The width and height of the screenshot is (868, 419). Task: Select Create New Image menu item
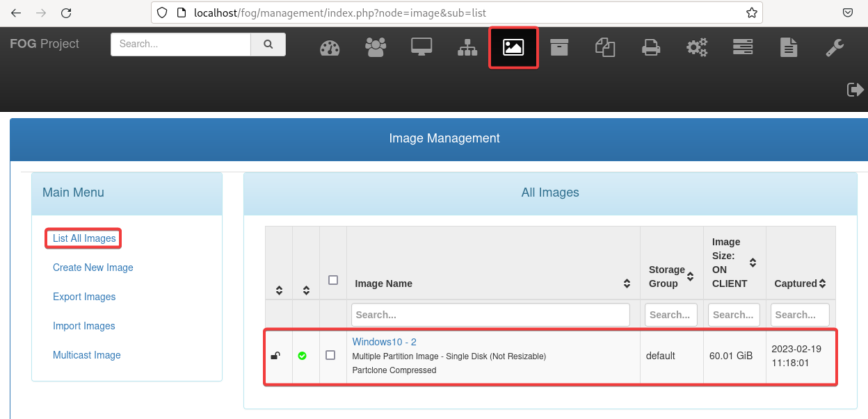click(x=93, y=268)
